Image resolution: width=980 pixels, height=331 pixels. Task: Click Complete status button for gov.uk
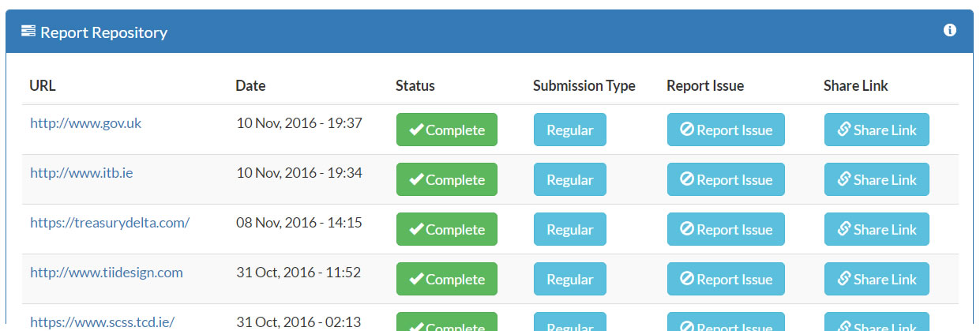point(447,130)
